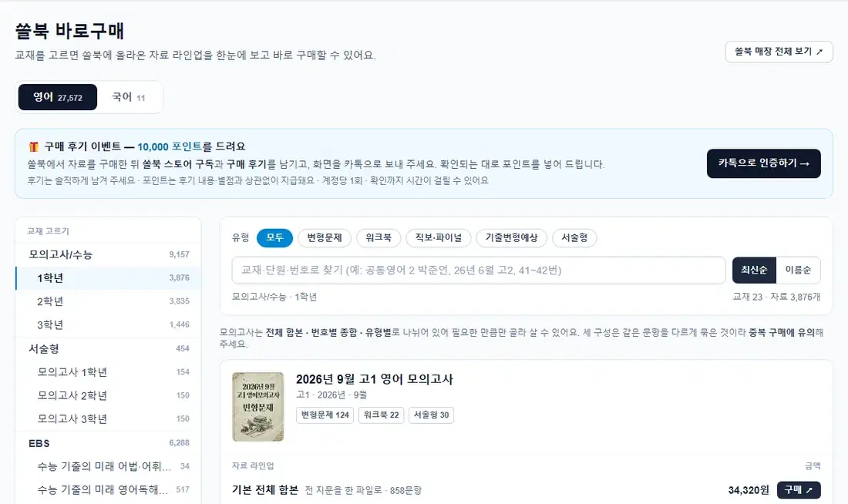
Task: Click 구매 button for 기본 전체 합본
Action: pyautogui.click(x=799, y=490)
